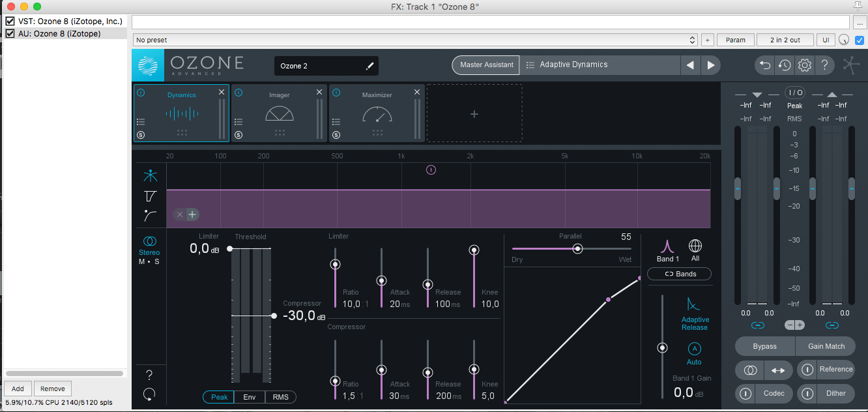Open Ozone settings gear
This screenshot has height=412, width=868.
(805, 65)
